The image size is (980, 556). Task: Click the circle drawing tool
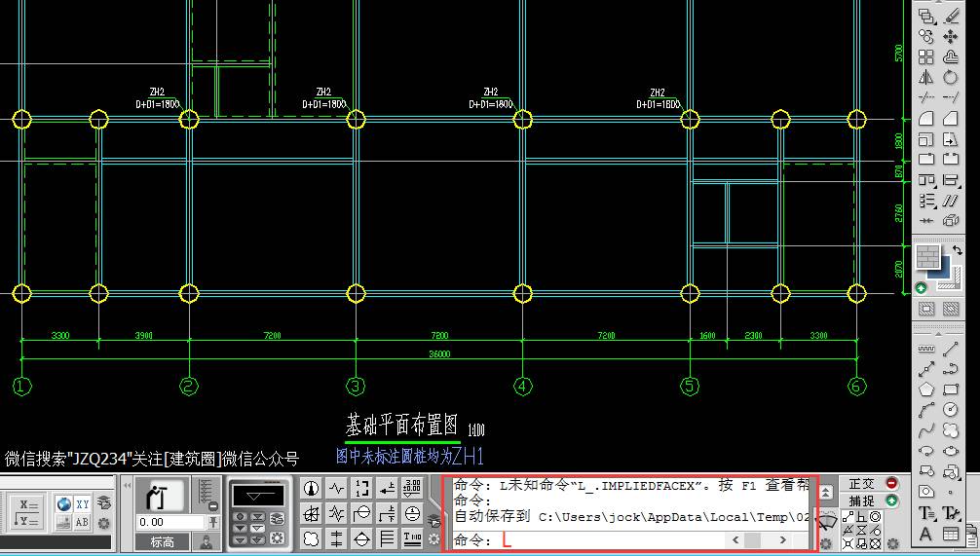coord(951,410)
